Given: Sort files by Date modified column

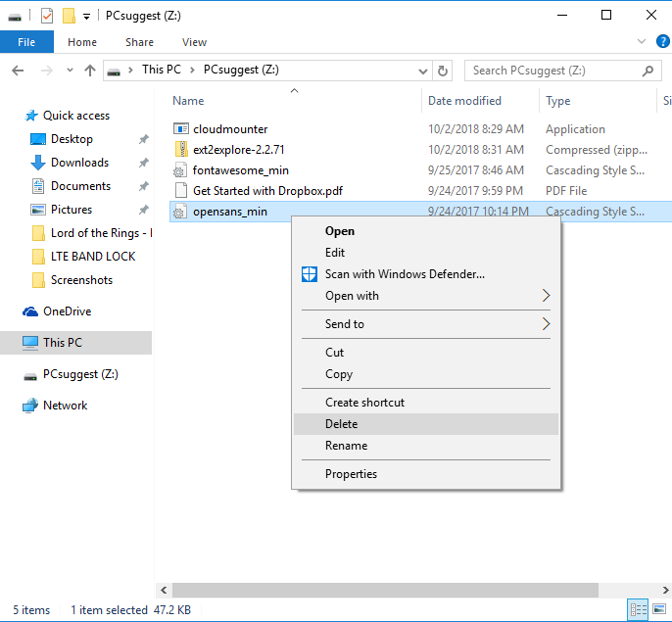Looking at the screenshot, I should (464, 101).
